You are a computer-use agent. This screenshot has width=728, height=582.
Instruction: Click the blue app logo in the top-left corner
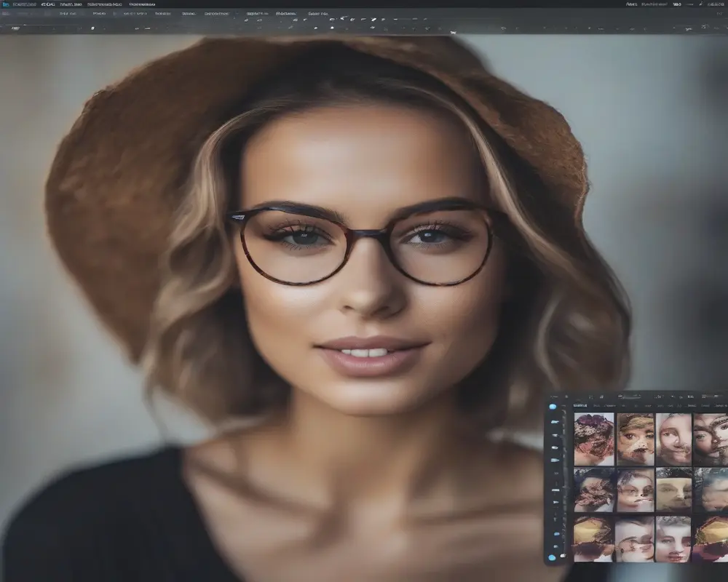click(6, 4)
